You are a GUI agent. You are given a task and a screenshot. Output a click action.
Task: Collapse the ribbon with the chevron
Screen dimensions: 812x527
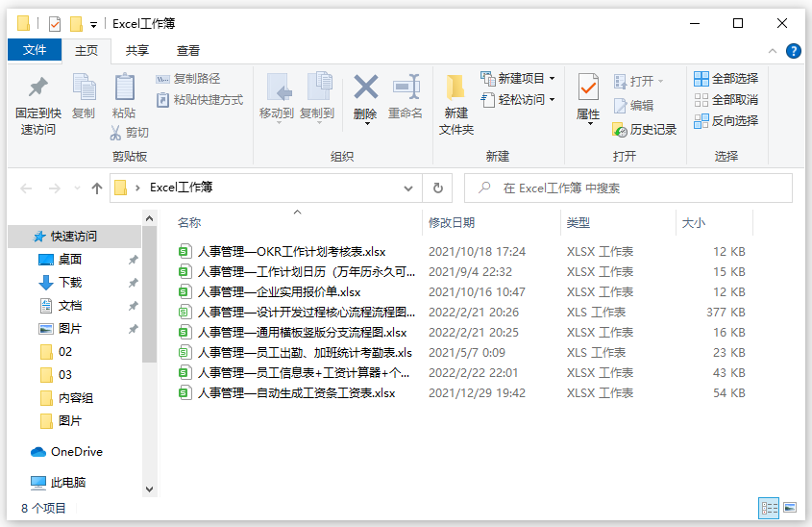(x=773, y=51)
